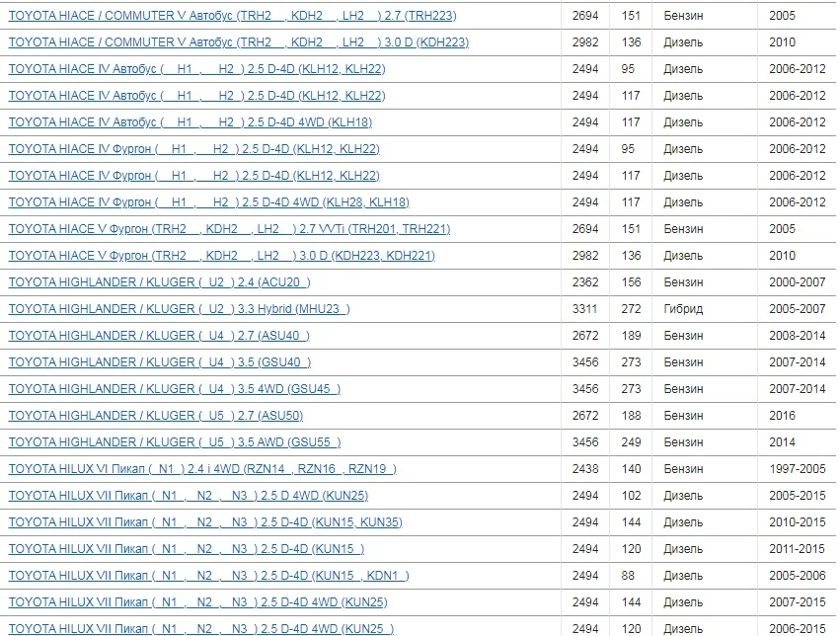Open HILUX VII Пикап 2.5 D-4D (KUN15_) 120 hp link

187,549
